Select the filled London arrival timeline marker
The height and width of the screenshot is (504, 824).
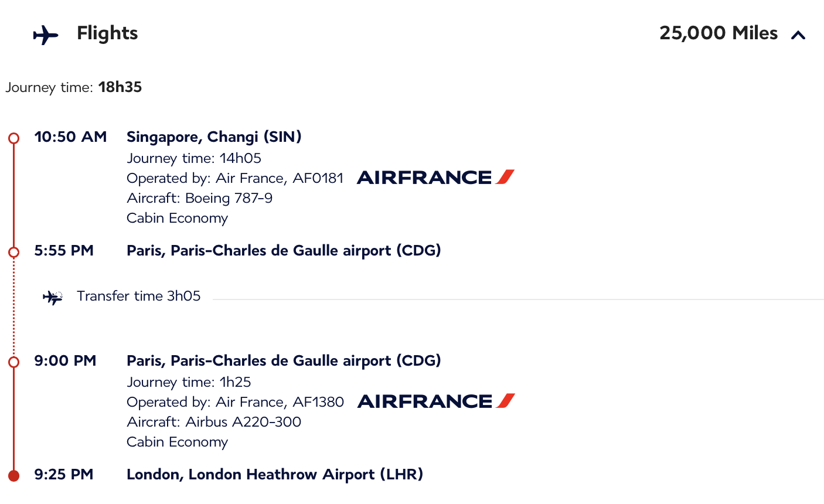pyautogui.click(x=14, y=475)
